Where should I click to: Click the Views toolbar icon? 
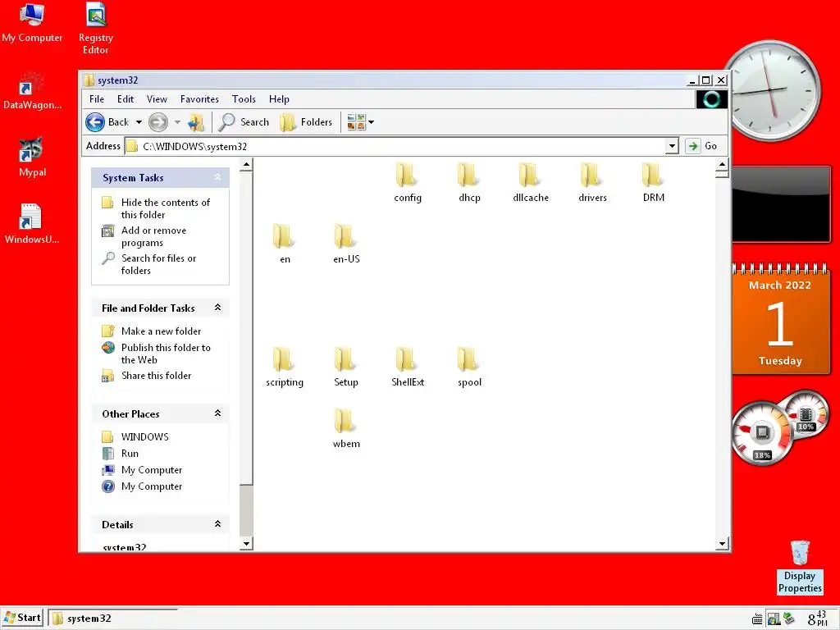click(x=356, y=122)
